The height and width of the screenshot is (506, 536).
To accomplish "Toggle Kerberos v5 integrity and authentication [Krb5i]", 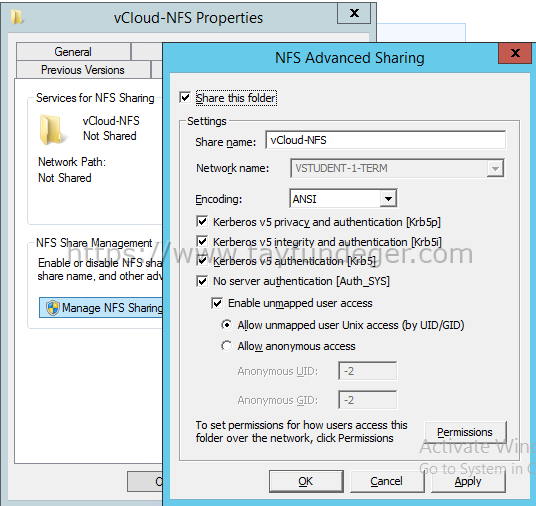I will (202, 241).
